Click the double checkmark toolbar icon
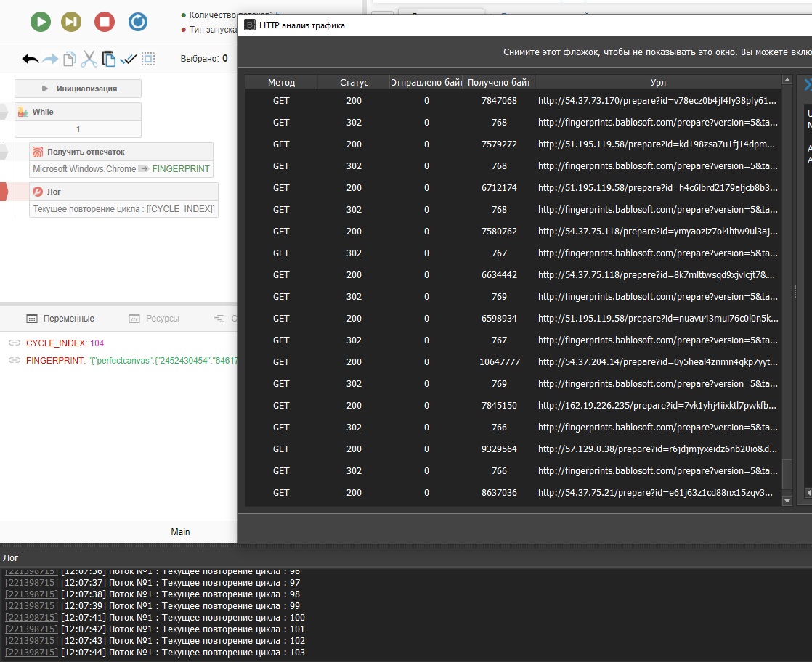 pyautogui.click(x=129, y=59)
